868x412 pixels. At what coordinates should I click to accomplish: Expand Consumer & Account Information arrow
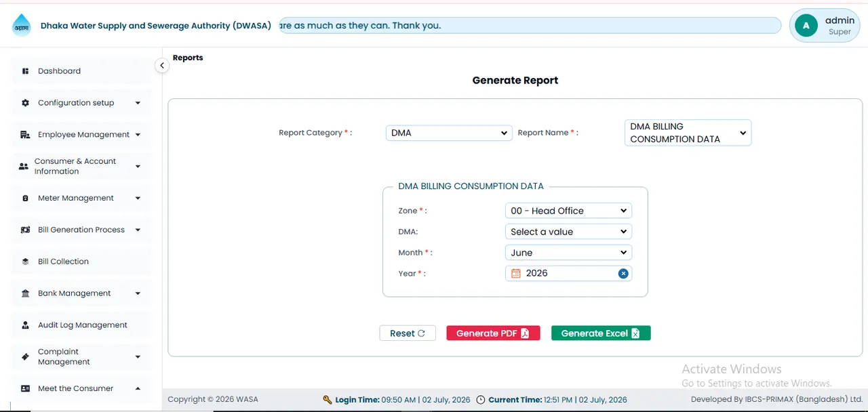coord(138,166)
